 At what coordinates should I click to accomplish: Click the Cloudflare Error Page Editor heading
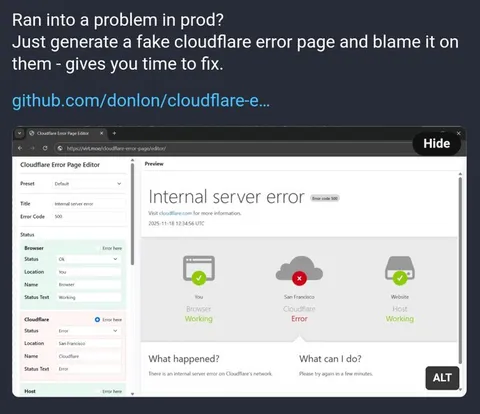pyautogui.click(x=60, y=165)
